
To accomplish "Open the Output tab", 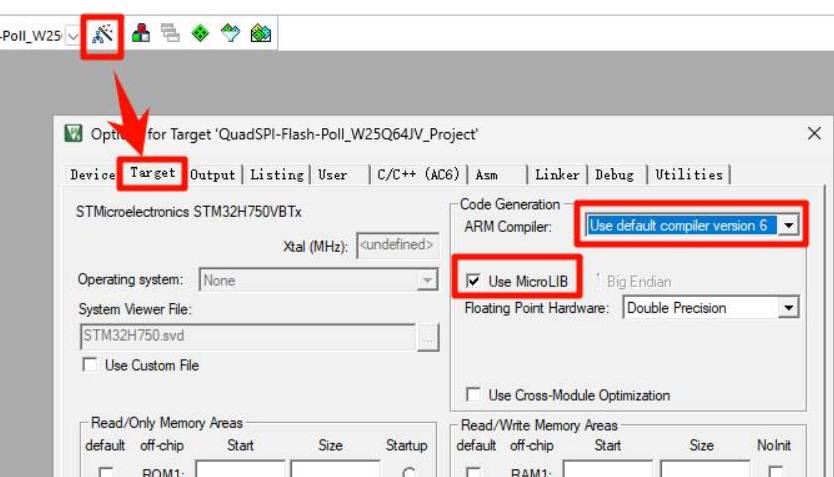I will (x=213, y=175).
